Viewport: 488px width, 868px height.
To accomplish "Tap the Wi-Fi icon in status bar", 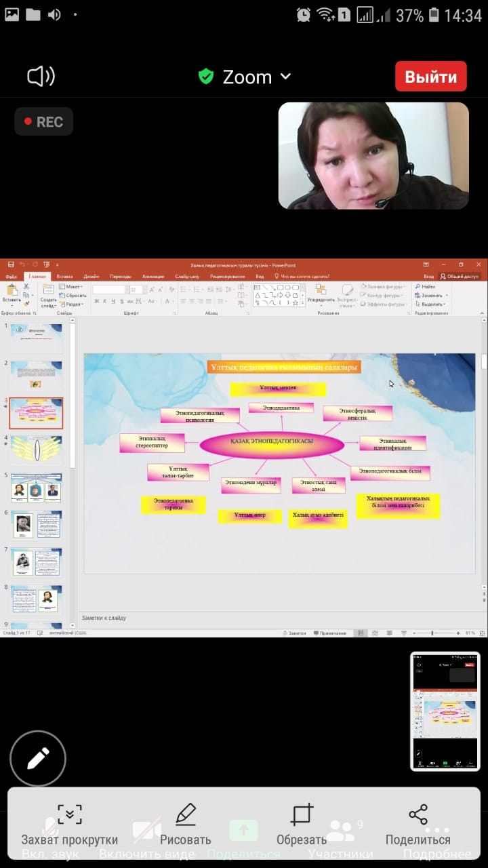I will pos(325,15).
